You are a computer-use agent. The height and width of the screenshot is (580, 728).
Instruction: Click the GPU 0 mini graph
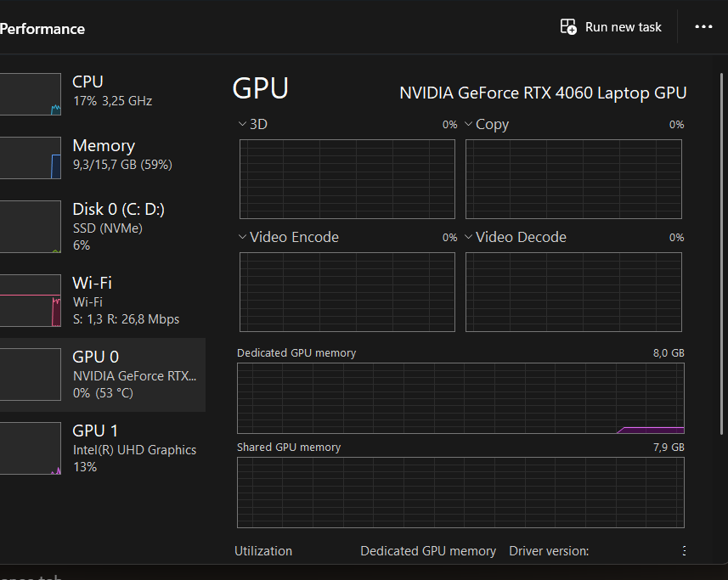(x=31, y=374)
